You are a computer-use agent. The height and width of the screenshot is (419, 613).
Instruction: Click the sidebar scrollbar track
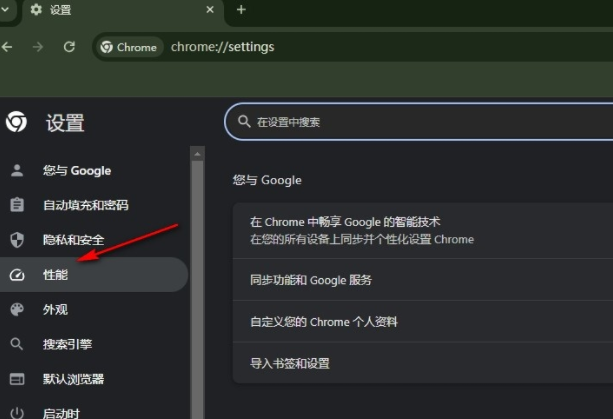197,289
